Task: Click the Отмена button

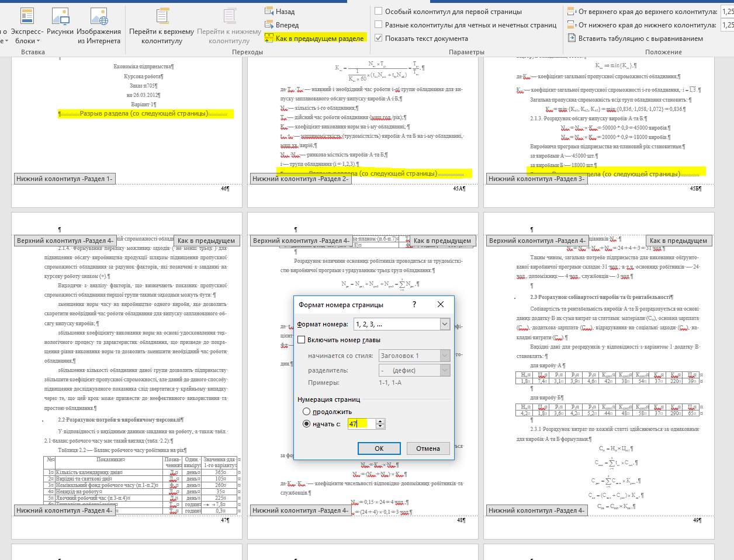Action: pos(428,448)
